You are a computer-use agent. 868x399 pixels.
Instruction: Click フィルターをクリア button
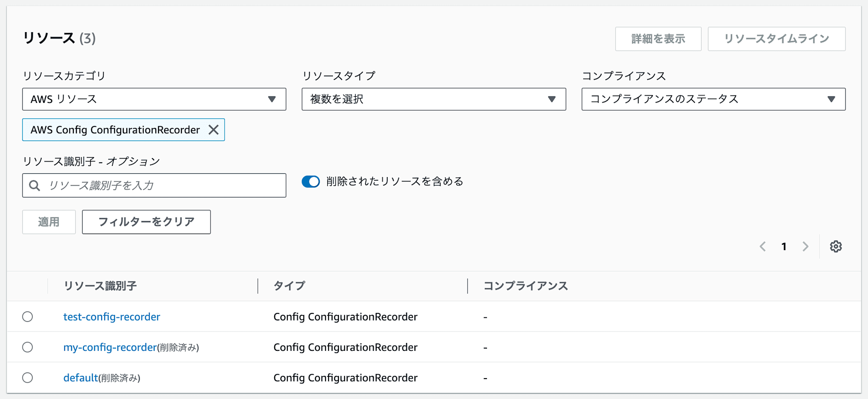coord(146,222)
